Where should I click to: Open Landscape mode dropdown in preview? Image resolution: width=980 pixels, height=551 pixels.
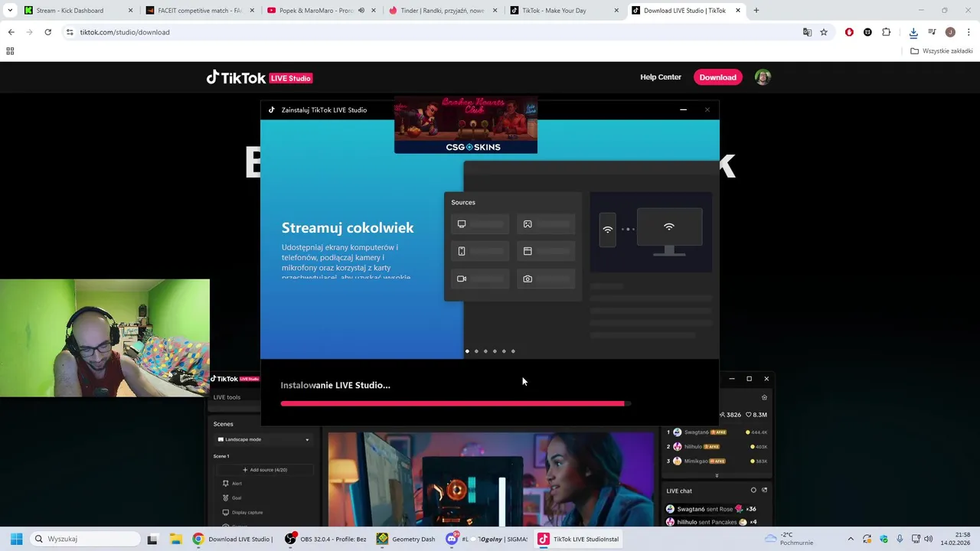(x=263, y=439)
